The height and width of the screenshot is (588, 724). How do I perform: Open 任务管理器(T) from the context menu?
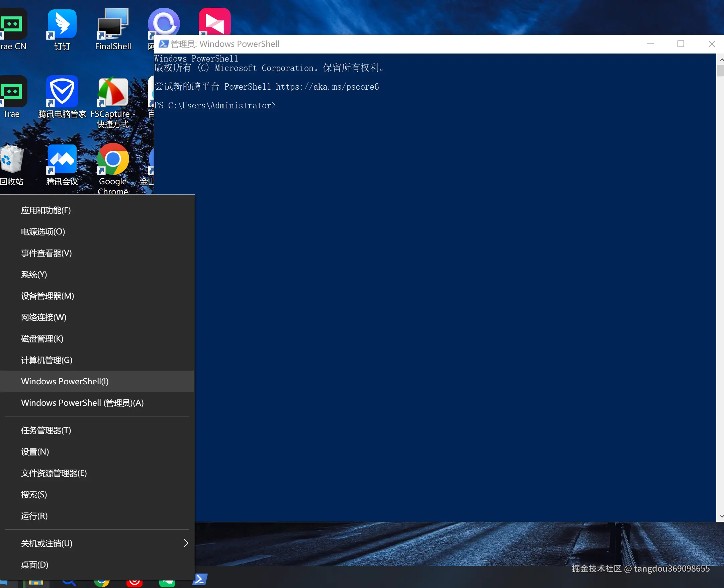[x=46, y=430]
